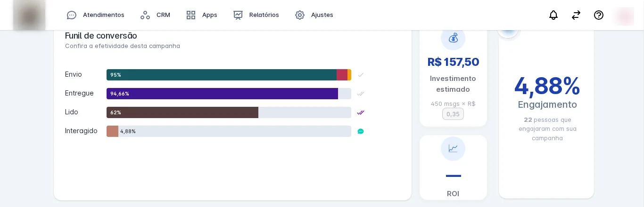Click the ROI line chart icon
This screenshot has height=207, width=644.
click(453, 149)
